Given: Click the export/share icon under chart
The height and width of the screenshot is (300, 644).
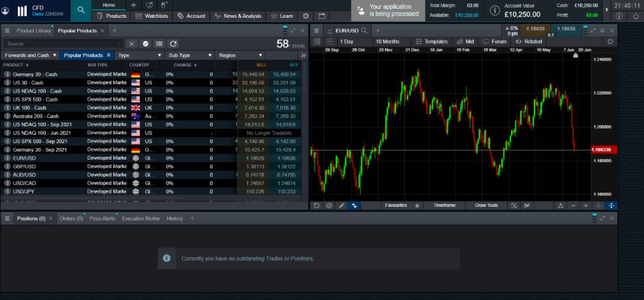Looking at the screenshot, I should 560,205.
